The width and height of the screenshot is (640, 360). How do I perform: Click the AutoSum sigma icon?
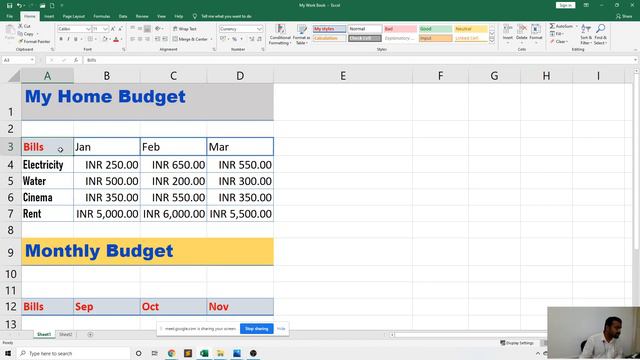pyautogui.click(x=552, y=26)
